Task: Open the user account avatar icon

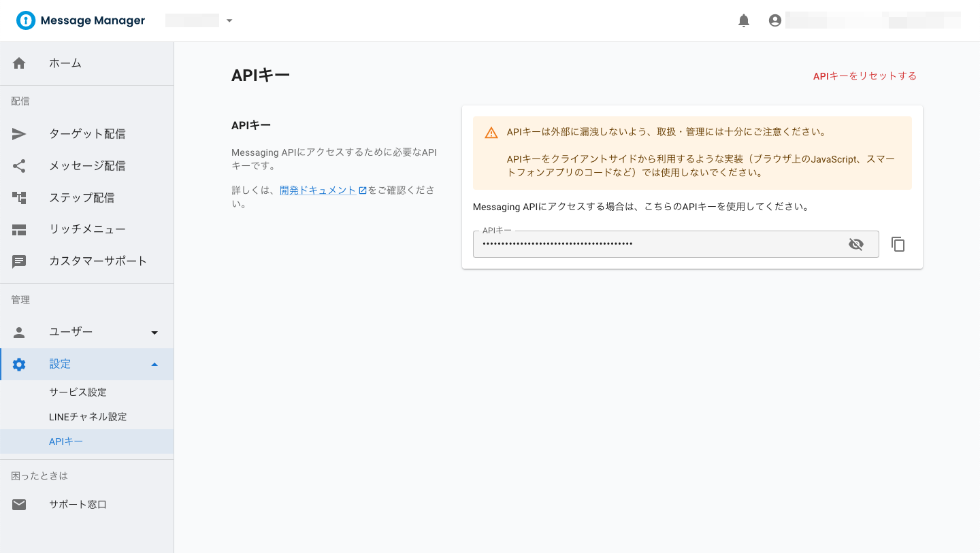Action: click(x=774, y=20)
